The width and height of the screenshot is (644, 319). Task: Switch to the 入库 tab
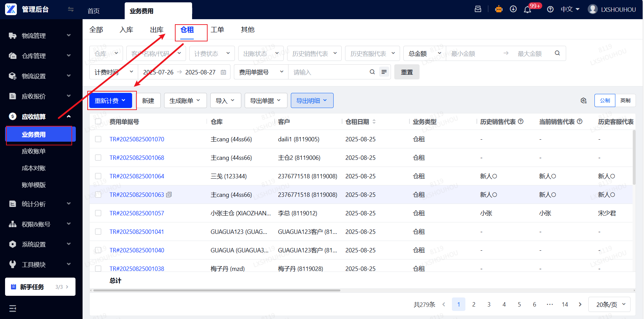(x=126, y=30)
